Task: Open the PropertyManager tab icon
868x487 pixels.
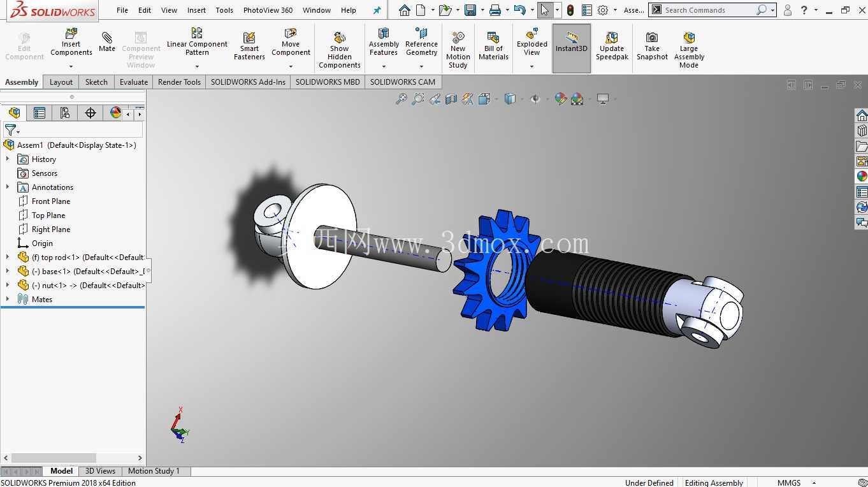Action: click(x=40, y=113)
